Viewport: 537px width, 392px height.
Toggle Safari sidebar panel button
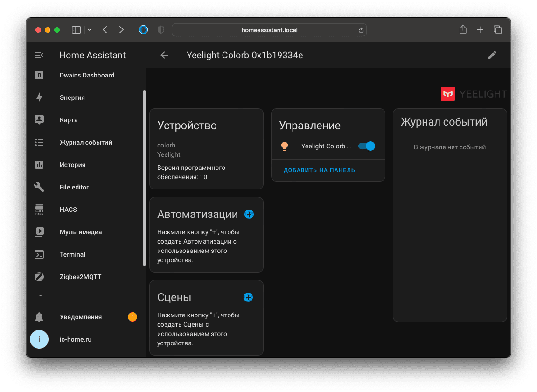click(76, 30)
